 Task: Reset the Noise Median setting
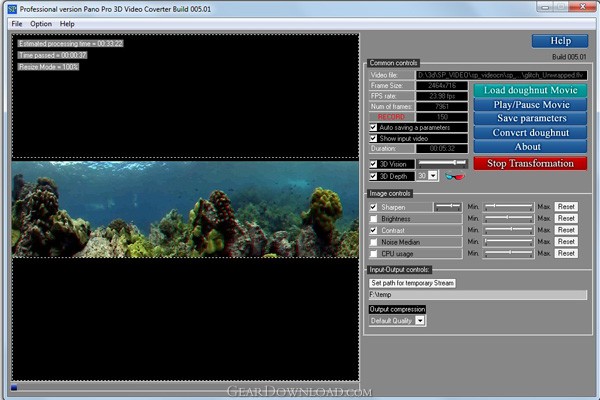(566, 242)
